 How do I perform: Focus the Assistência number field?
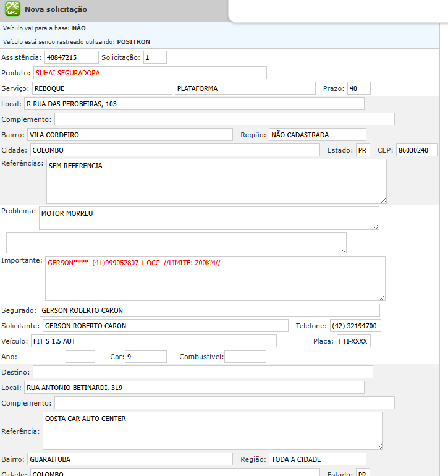[x=71, y=57]
